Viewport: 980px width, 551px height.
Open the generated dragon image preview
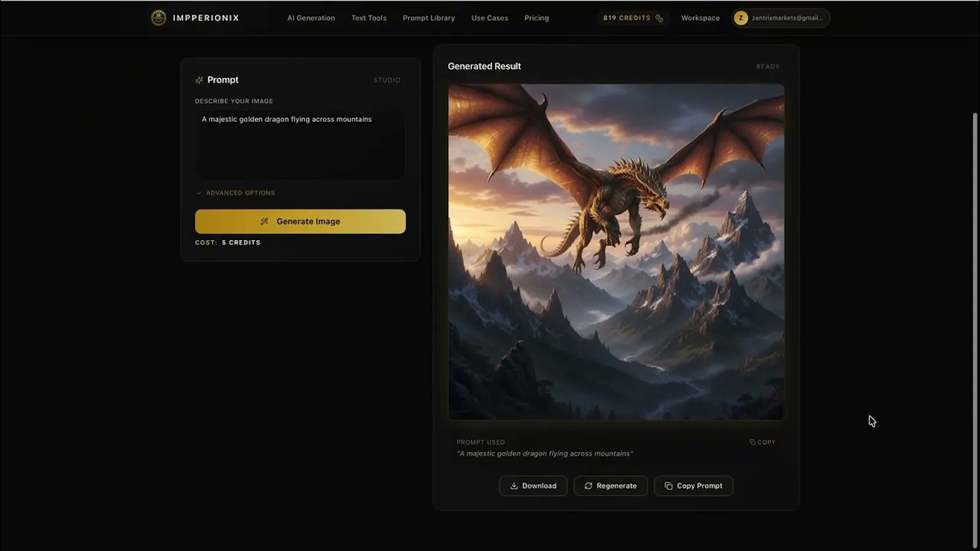click(x=616, y=252)
